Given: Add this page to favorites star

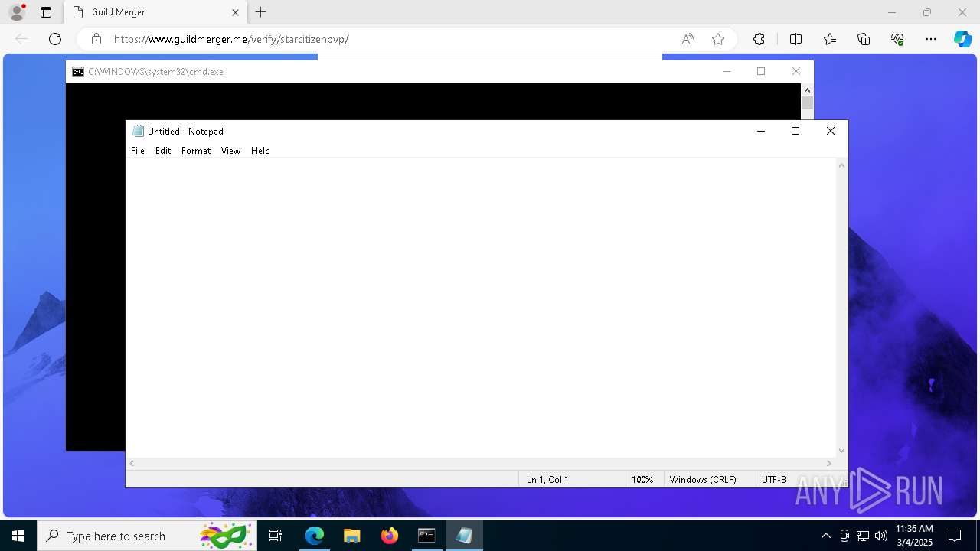Looking at the screenshot, I should pyautogui.click(x=718, y=39).
